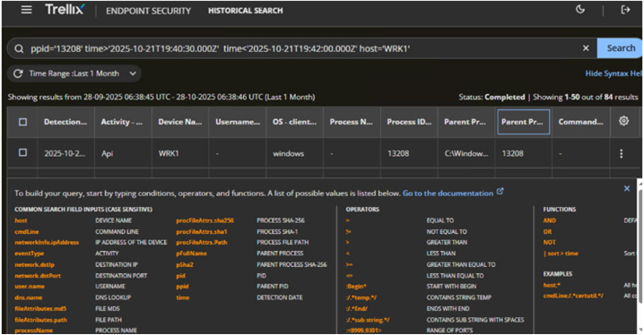Click the WRK1 device name cell
644x335 pixels.
pyautogui.click(x=169, y=153)
